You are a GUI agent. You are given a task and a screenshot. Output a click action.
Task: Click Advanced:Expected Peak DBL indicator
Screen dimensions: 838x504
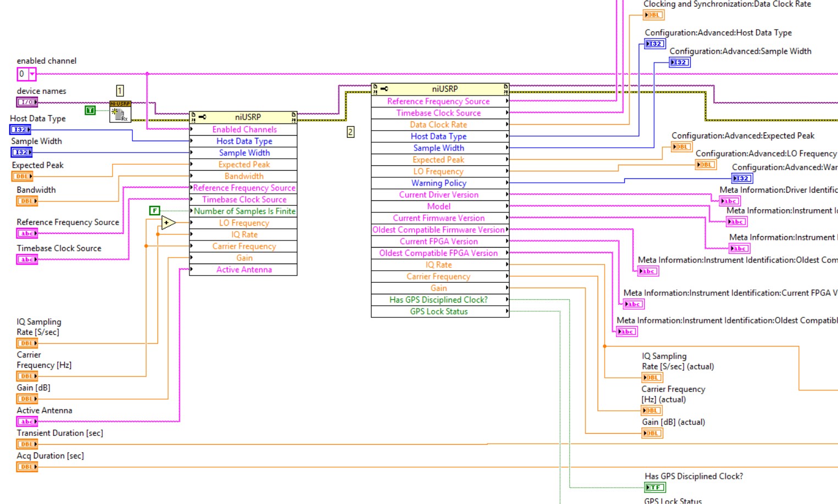(x=682, y=147)
